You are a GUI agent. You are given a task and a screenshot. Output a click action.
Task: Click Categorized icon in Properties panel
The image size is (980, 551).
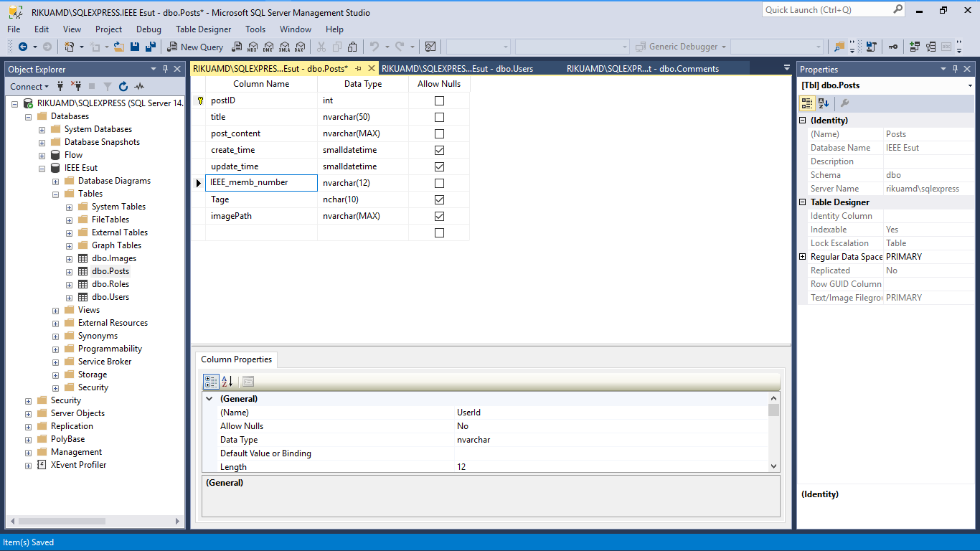pyautogui.click(x=808, y=103)
